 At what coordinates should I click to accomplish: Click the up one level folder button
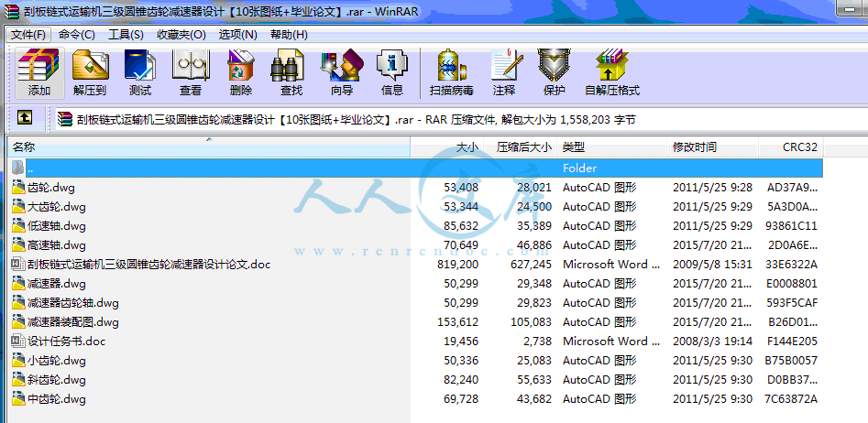(x=25, y=118)
